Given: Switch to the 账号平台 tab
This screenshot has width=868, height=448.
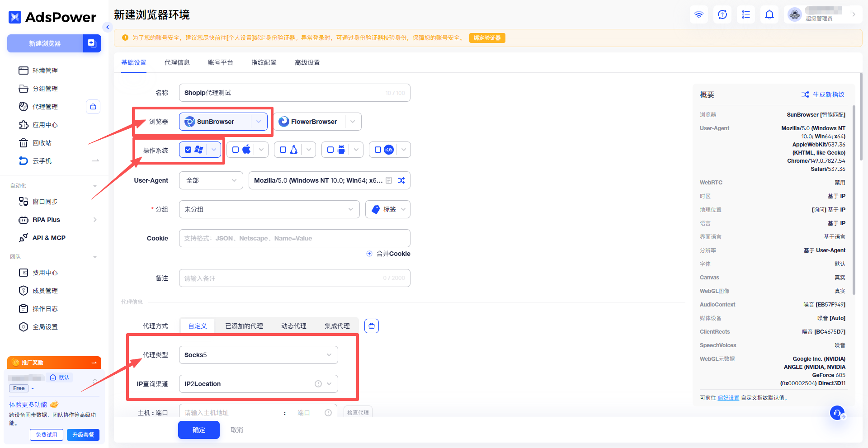Looking at the screenshot, I should coord(221,62).
